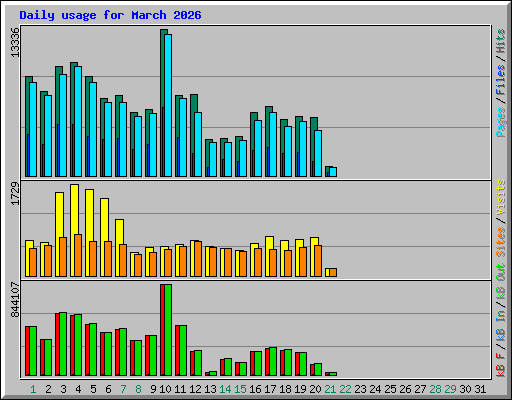Click day 2 on the x-axis
Image resolution: width=512 pixels, height=400 pixels.
pos(48,389)
